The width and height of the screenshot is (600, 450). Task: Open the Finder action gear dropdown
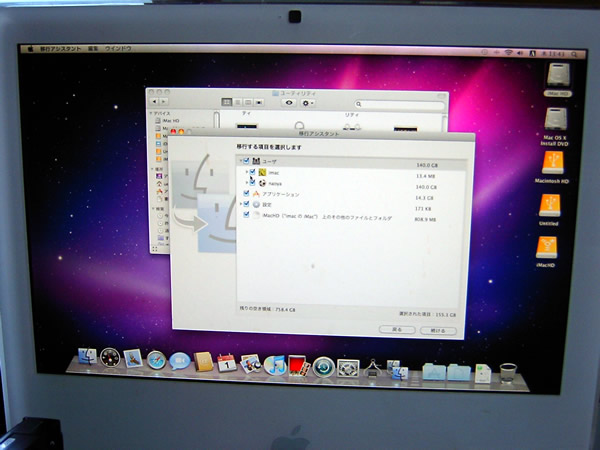pos(308,103)
